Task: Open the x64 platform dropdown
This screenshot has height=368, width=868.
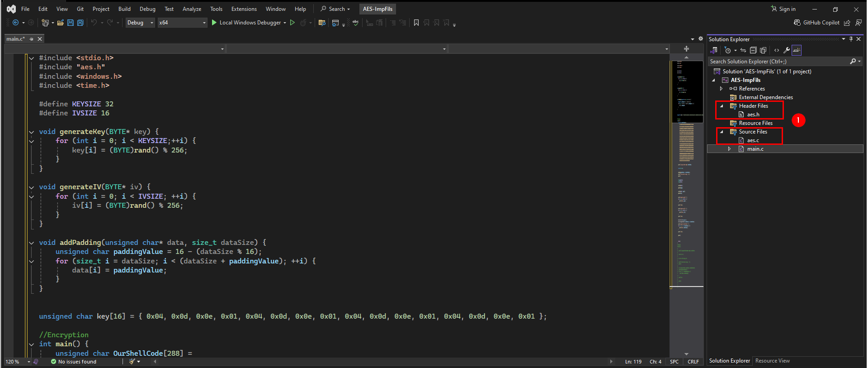Action: (x=183, y=23)
